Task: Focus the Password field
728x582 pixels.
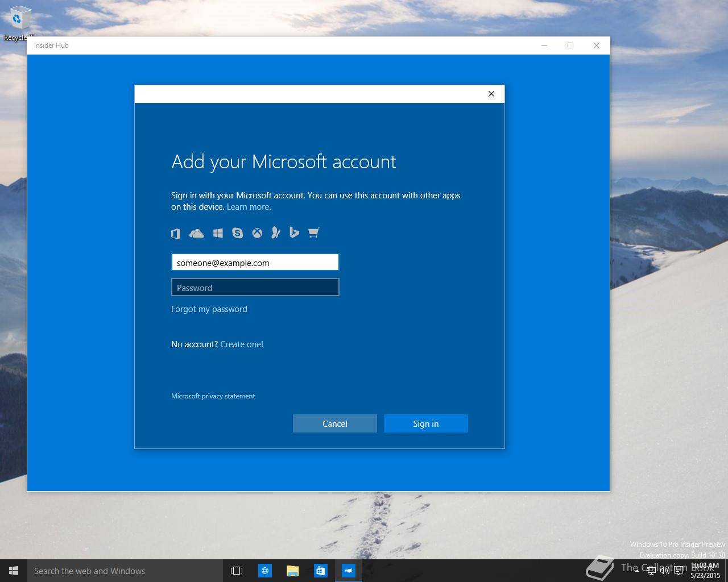Action: 255,287
